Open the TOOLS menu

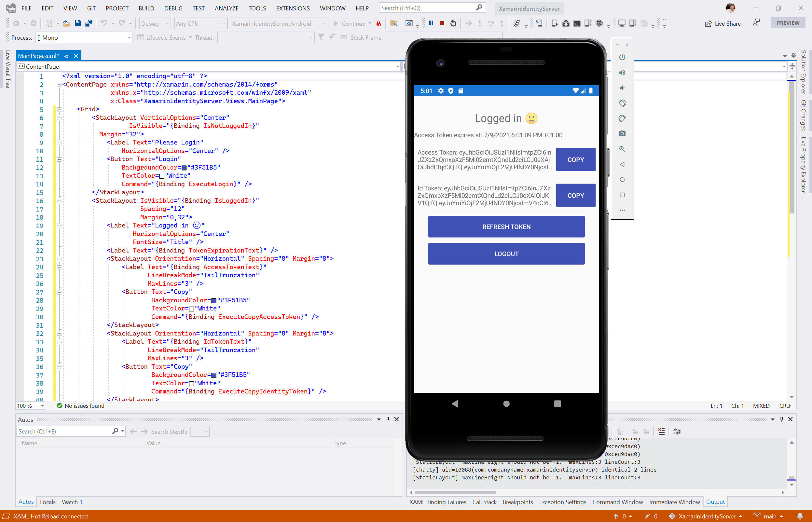[257, 8]
